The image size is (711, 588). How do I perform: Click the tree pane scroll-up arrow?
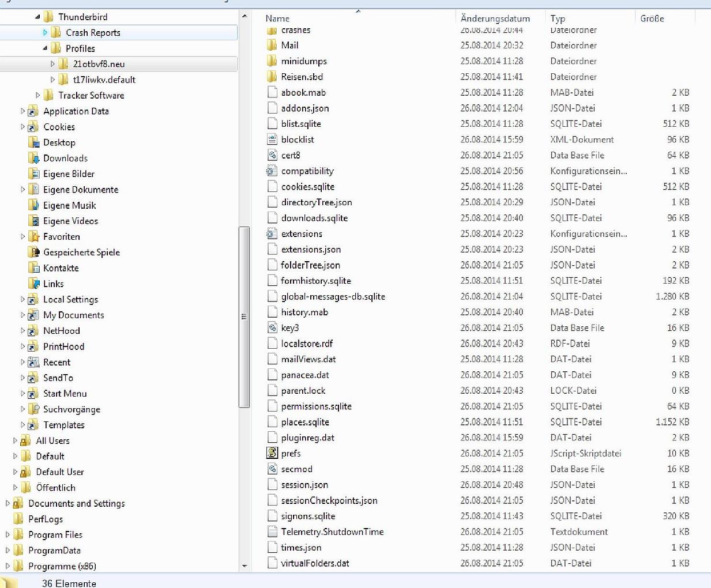pos(244,16)
